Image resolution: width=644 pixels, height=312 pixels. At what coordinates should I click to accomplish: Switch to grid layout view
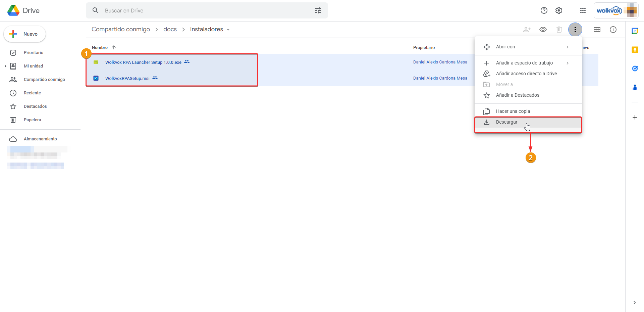tap(597, 30)
